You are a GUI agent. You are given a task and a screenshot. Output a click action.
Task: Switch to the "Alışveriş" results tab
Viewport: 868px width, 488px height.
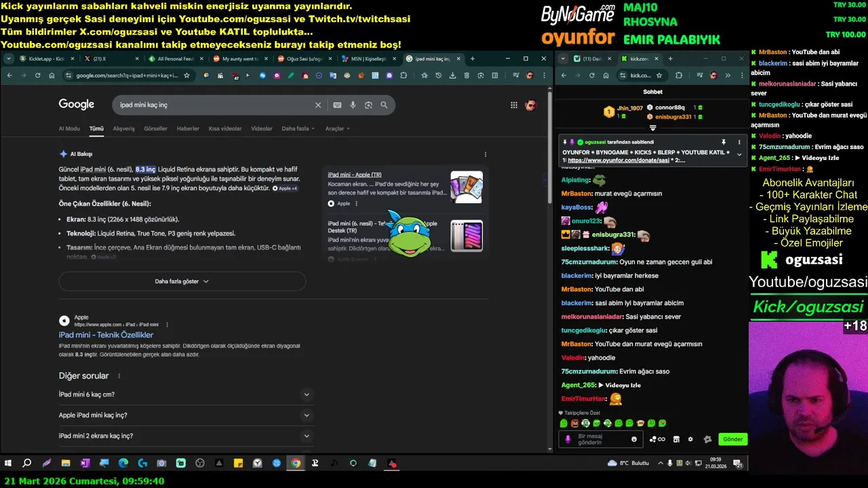pos(123,128)
